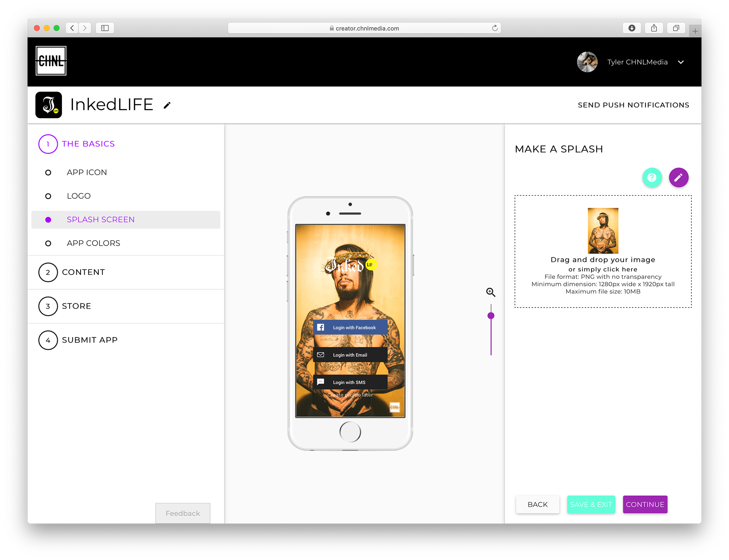
Task: Click email envelope icon in phone preview
Action: click(320, 355)
